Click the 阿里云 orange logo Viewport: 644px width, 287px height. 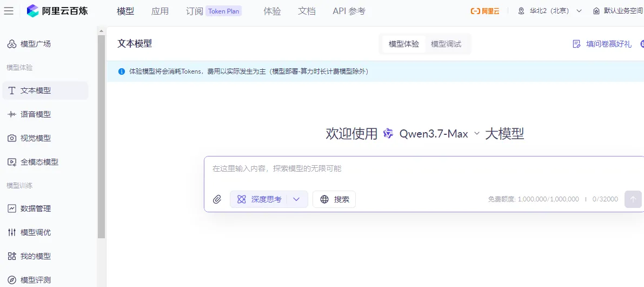485,11
